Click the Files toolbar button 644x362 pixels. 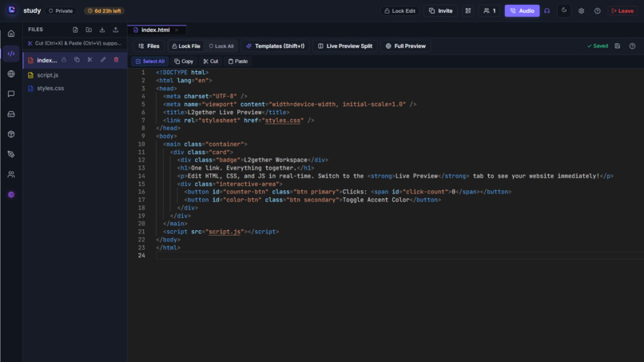[149, 46]
